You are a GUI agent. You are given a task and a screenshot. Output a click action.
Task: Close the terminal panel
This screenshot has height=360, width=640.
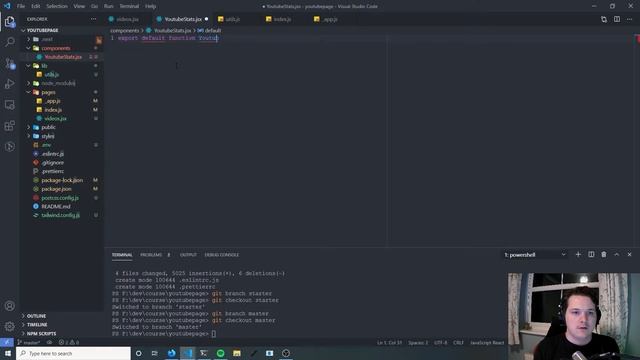(x=629, y=254)
